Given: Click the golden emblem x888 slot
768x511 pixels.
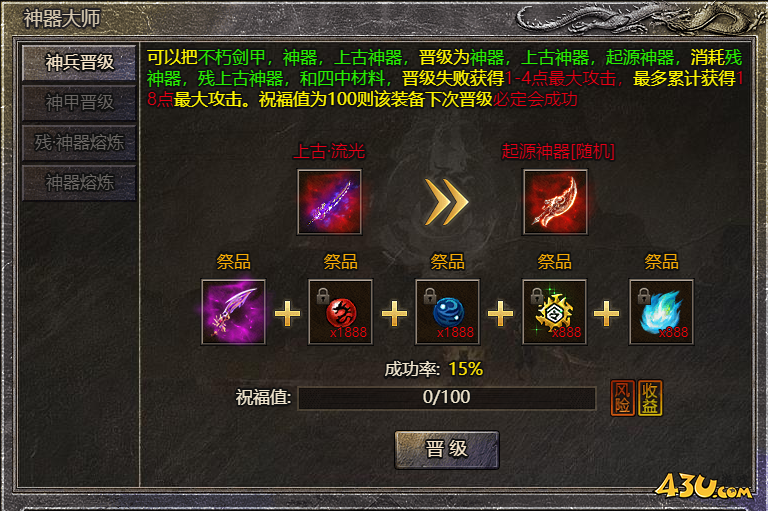Looking at the screenshot, I should 554,312.
